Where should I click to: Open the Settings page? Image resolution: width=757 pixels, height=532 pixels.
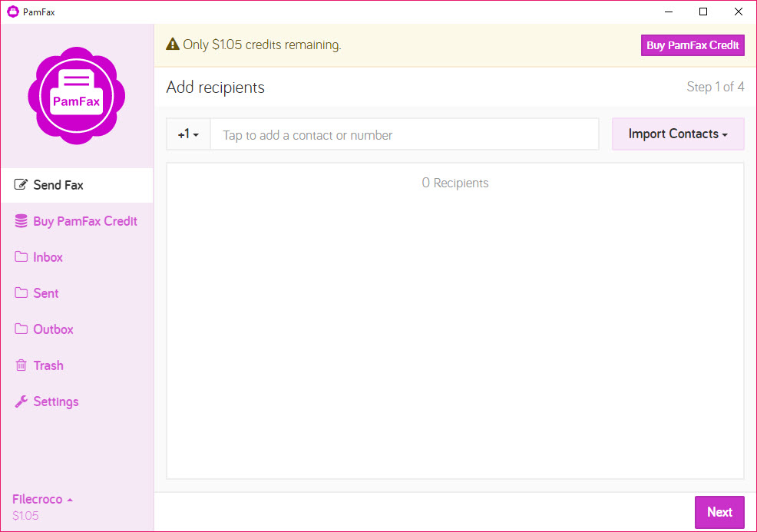pos(77,402)
